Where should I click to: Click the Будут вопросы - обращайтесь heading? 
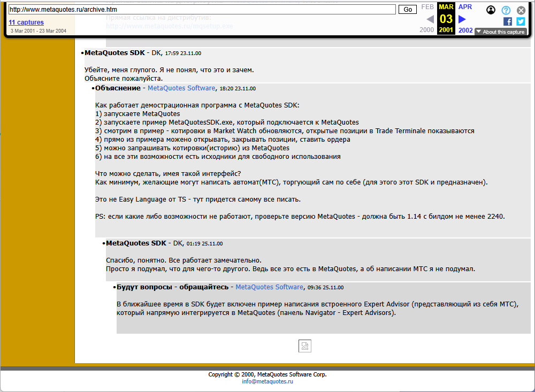click(x=173, y=287)
